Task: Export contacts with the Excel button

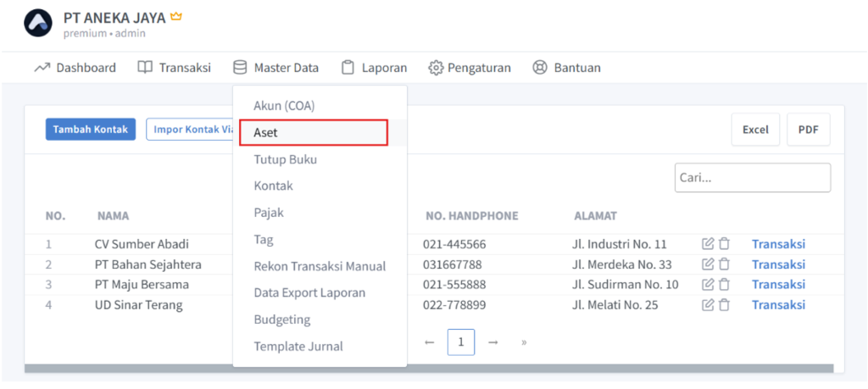Action: tap(755, 130)
